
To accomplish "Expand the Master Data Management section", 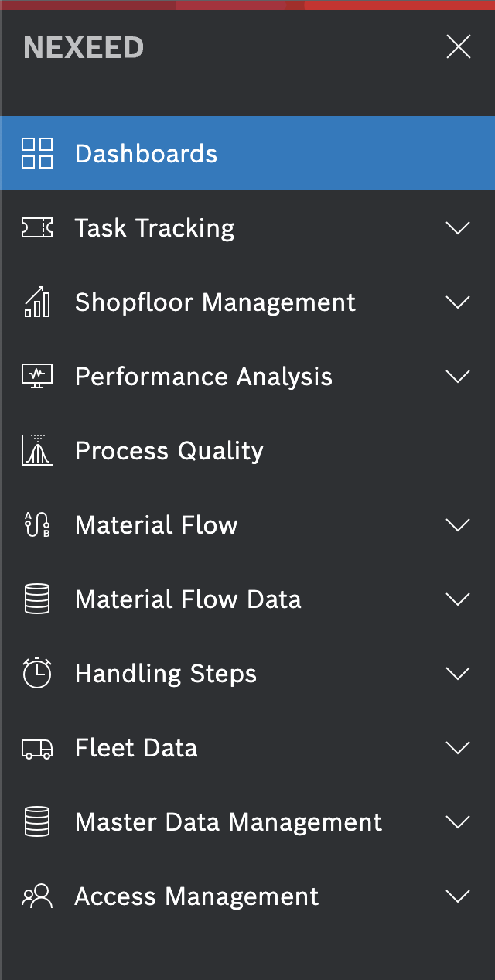I will (458, 821).
